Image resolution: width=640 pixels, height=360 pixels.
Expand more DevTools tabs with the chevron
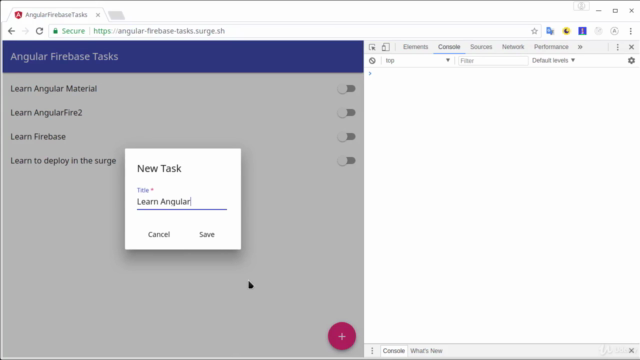(580, 47)
